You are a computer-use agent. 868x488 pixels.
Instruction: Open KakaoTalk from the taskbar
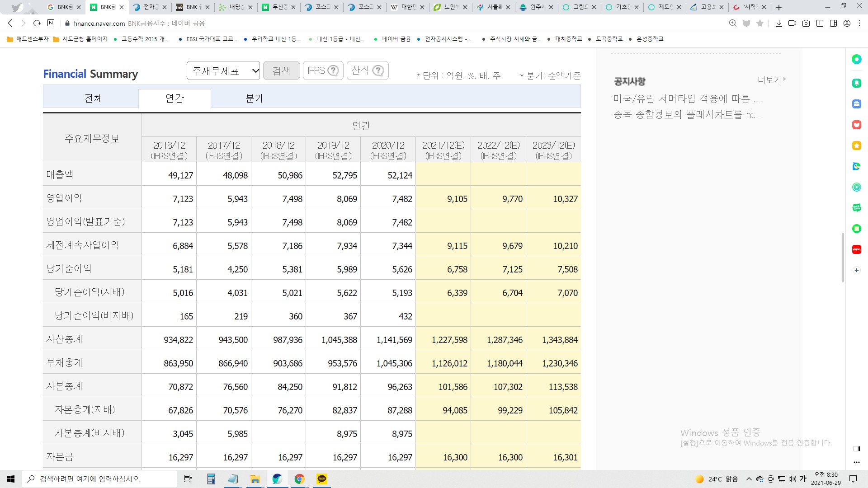click(x=321, y=479)
